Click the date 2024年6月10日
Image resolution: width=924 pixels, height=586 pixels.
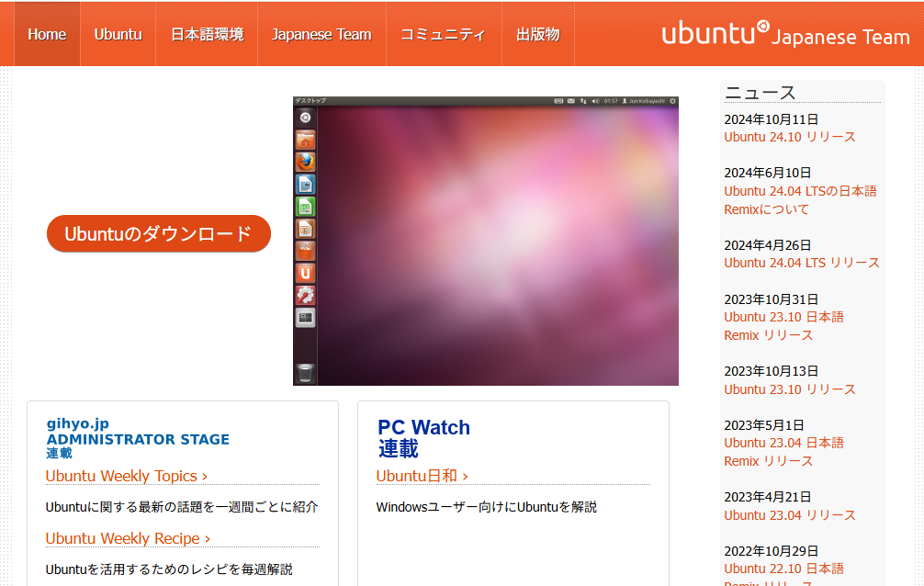tap(767, 173)
